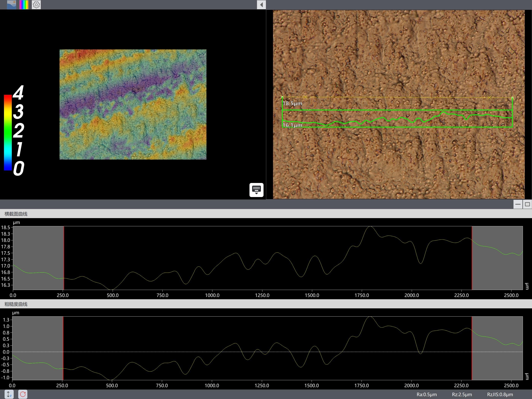
Task: Click the 粗糙度曲线 panel header
Action: click(x=16, y=304)
